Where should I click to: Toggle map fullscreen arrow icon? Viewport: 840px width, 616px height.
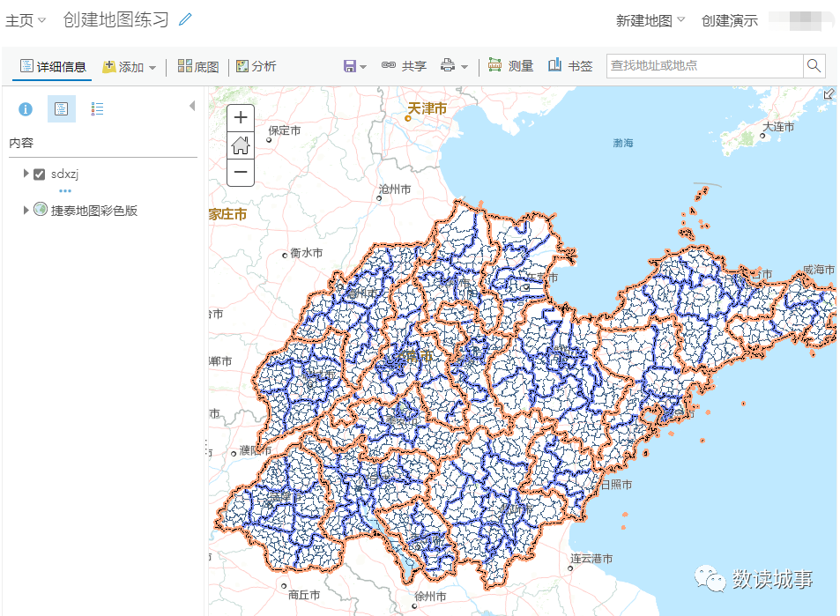pos(829,94)
